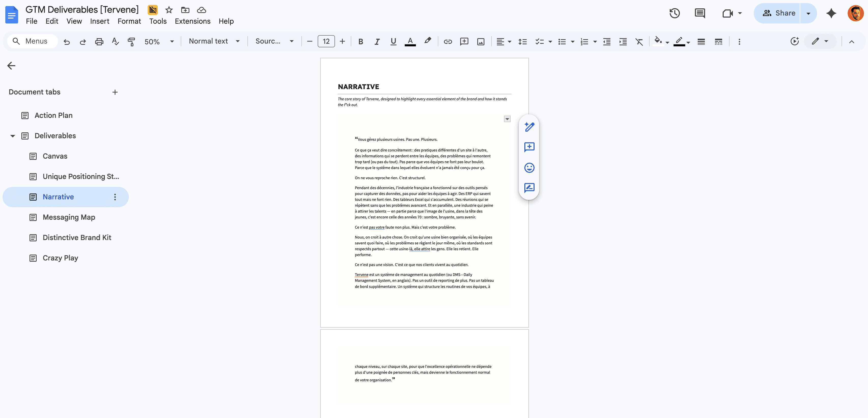Toggle italic formatting
Viewport: 868px width, 418px height.
[377, 41]
